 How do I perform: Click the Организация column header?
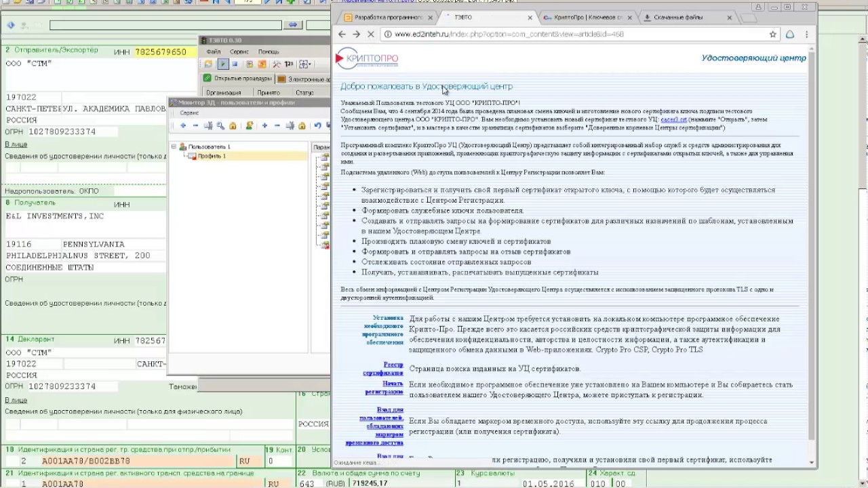point(223,93)
